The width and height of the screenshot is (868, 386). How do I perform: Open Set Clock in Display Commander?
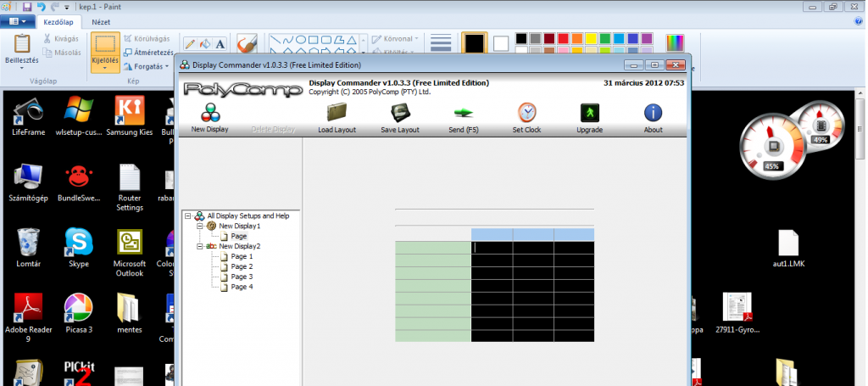pyautogui.click(x=526, y=113)
